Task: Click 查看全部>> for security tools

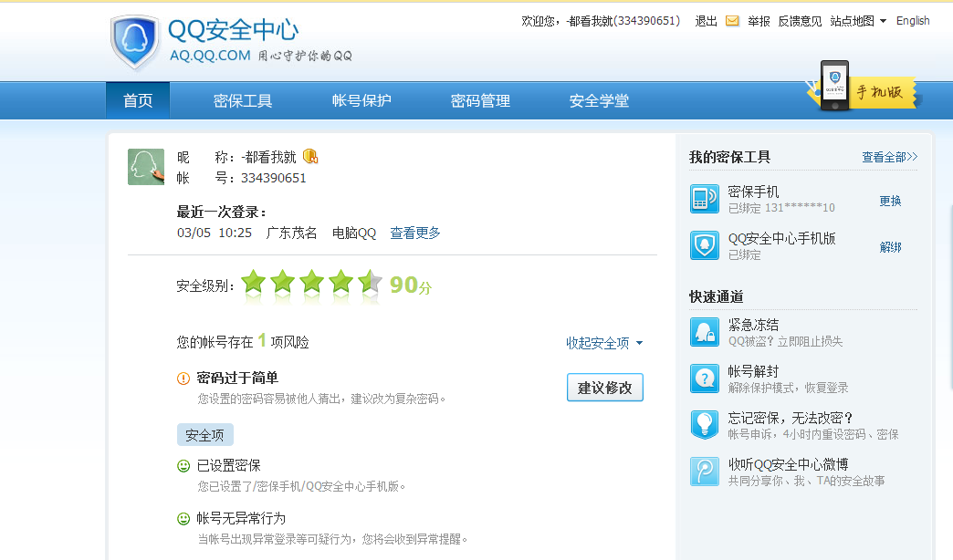Action: click(x=890, y=157)
